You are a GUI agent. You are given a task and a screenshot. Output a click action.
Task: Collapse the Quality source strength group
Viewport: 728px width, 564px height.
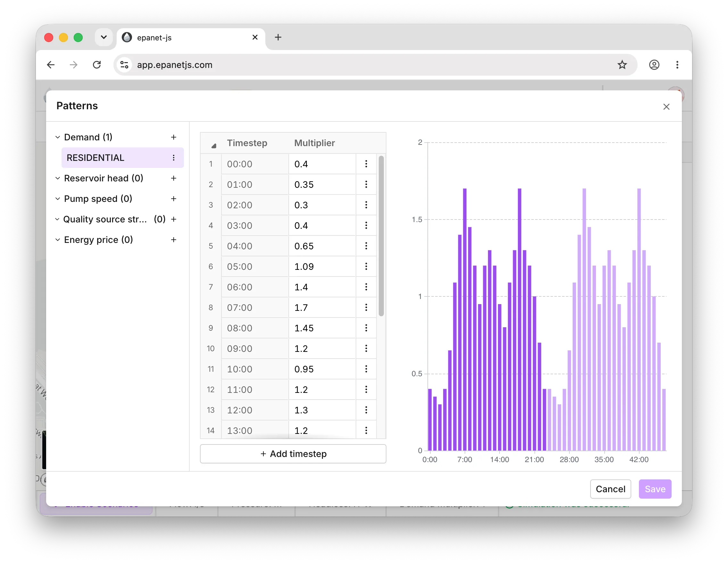tap(57, 219)
